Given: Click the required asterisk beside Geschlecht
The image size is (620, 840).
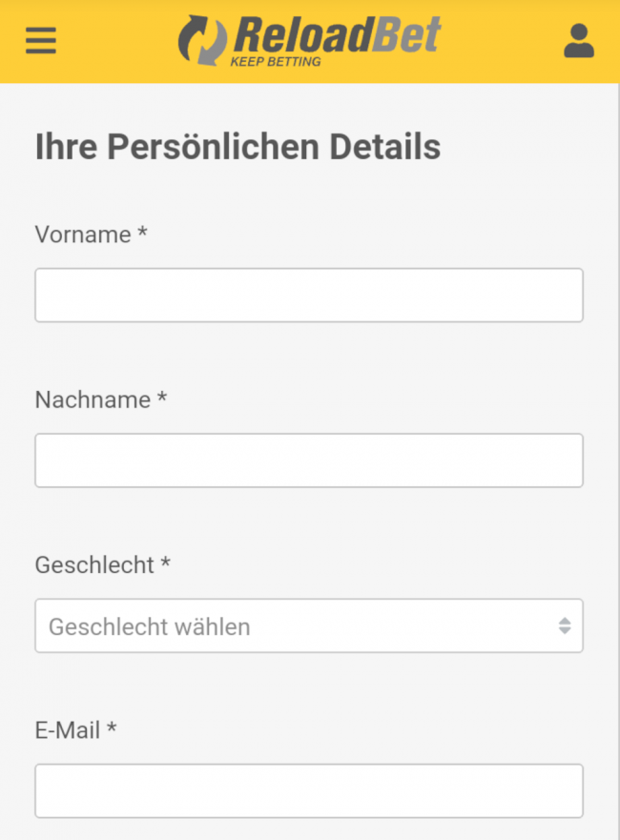Looking at the screenshot, I should [166, 563].
